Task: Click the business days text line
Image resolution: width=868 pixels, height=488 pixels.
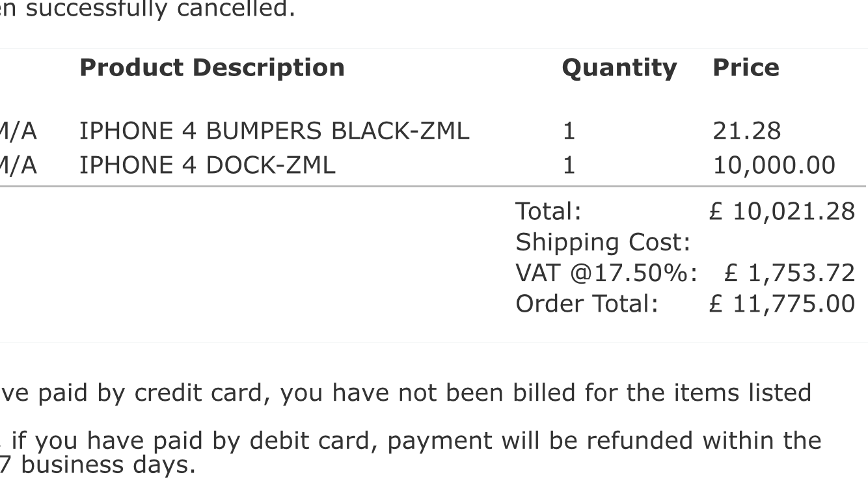Action: pos(98,465)
